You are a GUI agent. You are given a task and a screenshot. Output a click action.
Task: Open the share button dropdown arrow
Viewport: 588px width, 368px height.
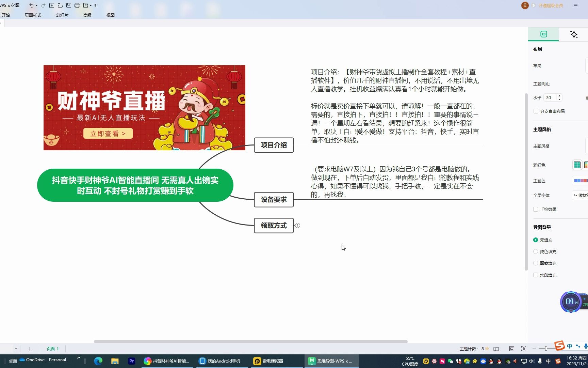pyautogui.click(x=91, y=5)
